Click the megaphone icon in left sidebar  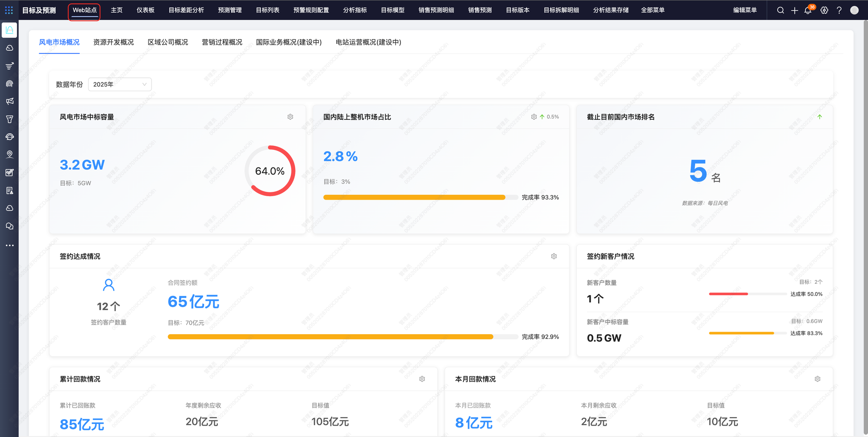[10, 101]
